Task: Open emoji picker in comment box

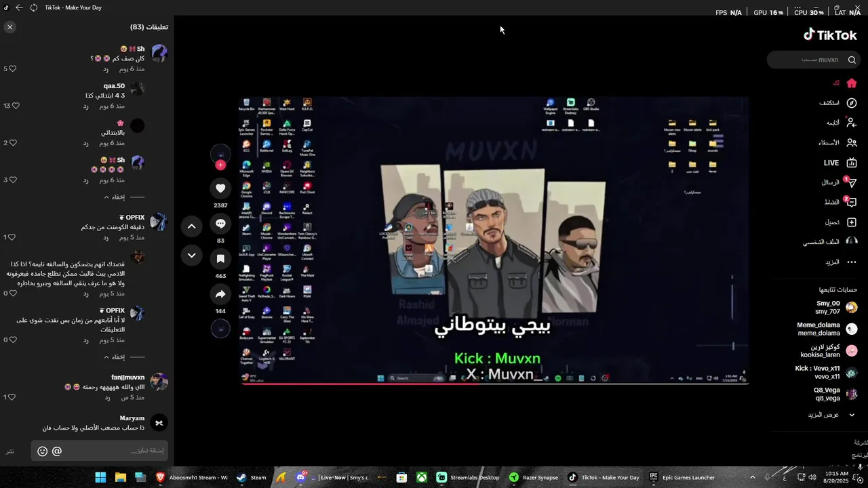Action: [42, 451]
